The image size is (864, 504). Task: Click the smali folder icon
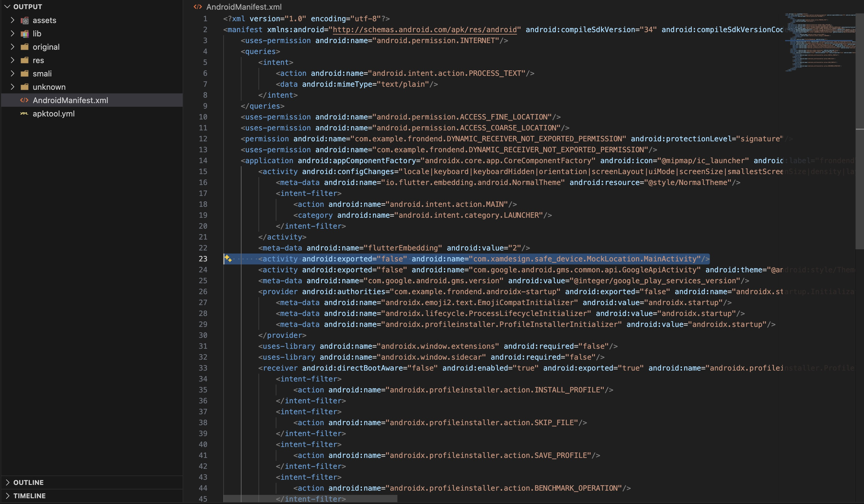pyautogui.click(x=24, y=74)
